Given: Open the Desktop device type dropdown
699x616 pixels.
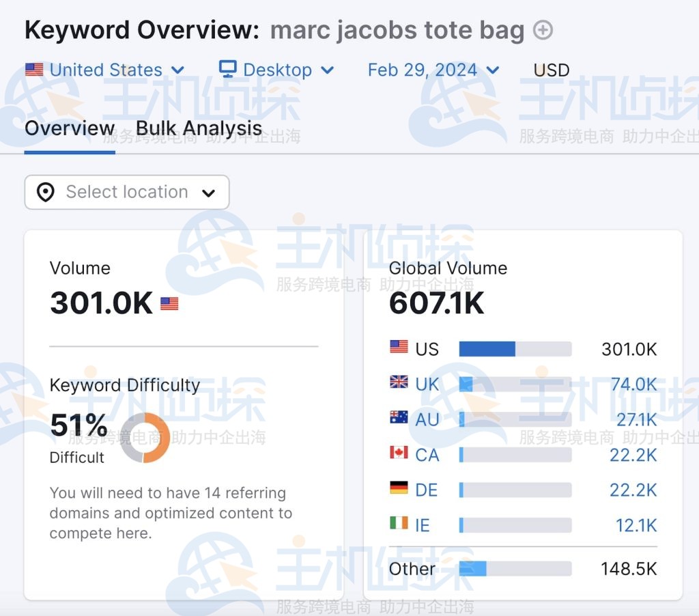Looking at the screenshot, I should click(328, 69).
